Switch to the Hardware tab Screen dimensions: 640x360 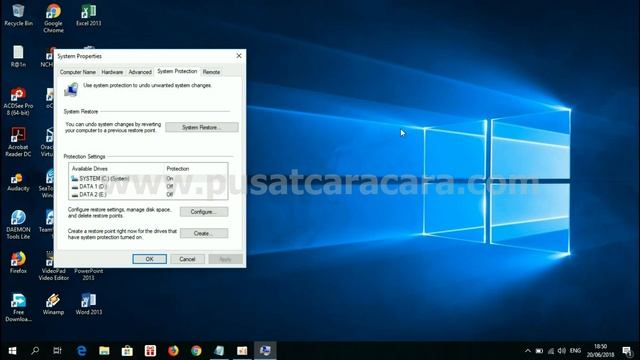112,72
